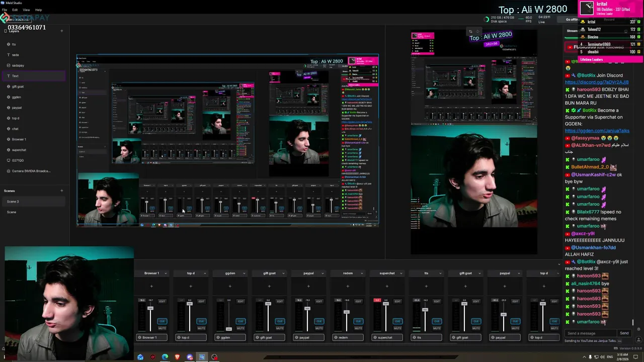Viewport: 644px width, 362px height.
Task: Click the ggden source chip below its fader
Action: point(230,337)
